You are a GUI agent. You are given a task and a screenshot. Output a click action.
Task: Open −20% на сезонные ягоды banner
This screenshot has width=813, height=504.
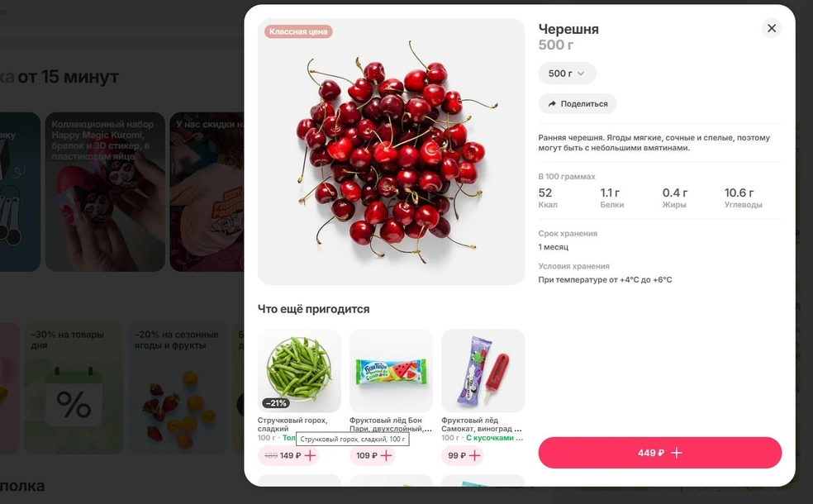(178, 388)
